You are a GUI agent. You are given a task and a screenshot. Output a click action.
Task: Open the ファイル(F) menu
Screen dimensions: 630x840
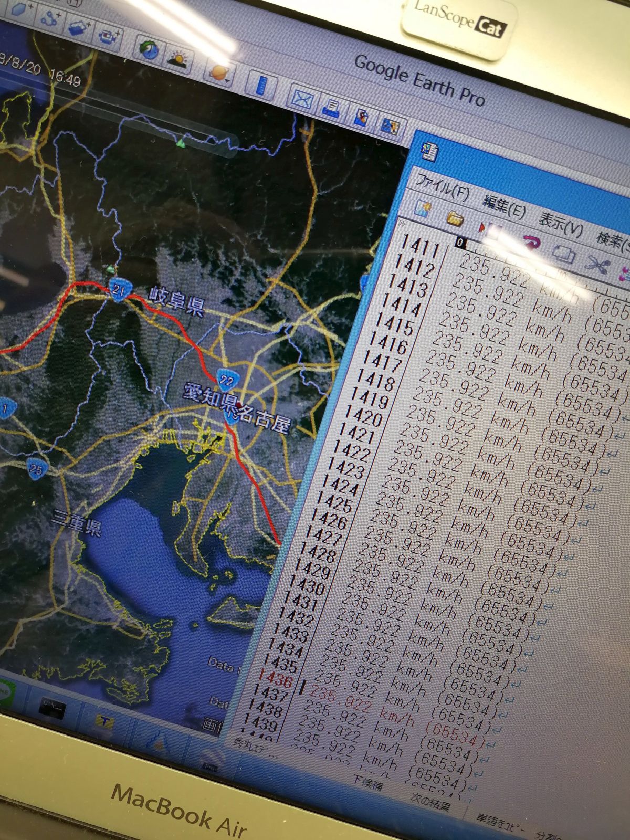[443, 188]
